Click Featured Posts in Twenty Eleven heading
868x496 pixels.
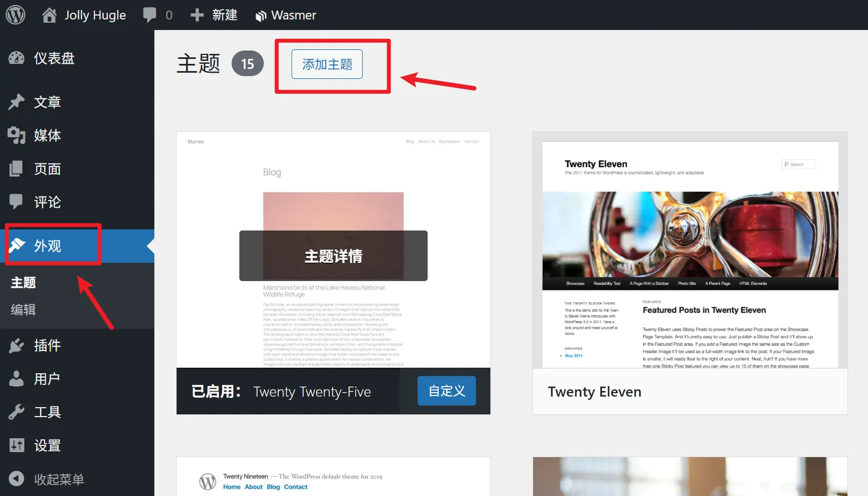(704, 310)
